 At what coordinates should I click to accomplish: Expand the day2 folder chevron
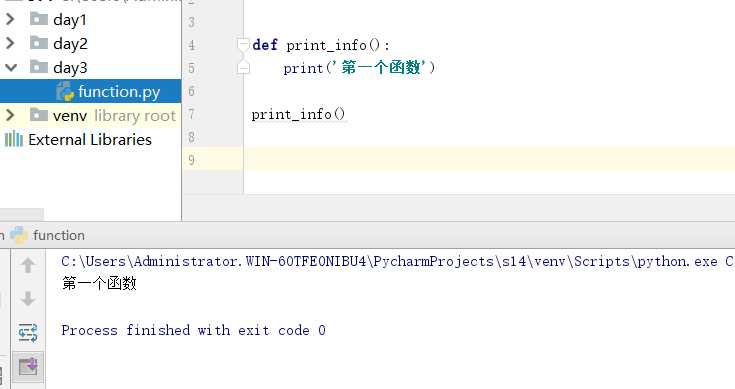tap(10, 43)
